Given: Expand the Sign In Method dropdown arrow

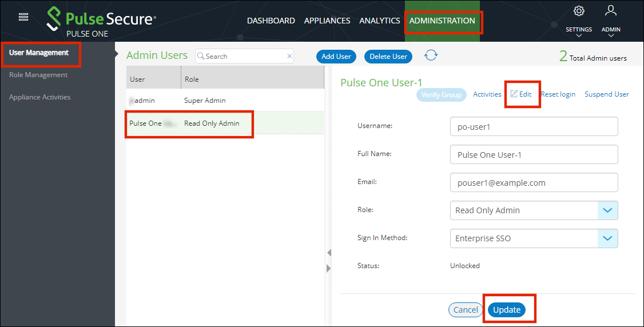Looking at the screenshot, I should [x=607, y=238].
